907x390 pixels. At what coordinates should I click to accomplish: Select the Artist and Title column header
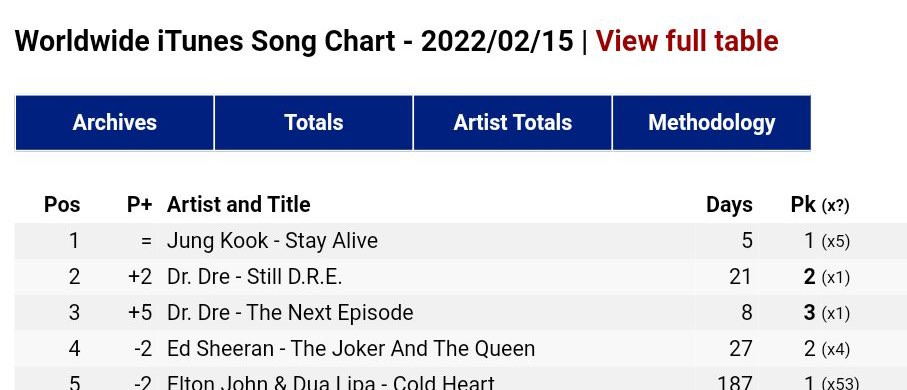click(x=238, y=205)
